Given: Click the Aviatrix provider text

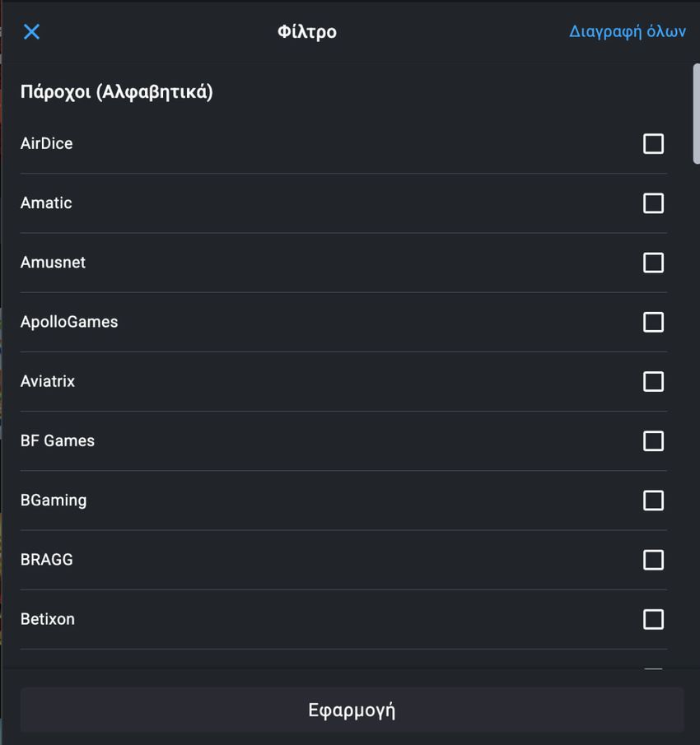Looking at the screenshot, I should pyautogui.click(x=48, y=381).
